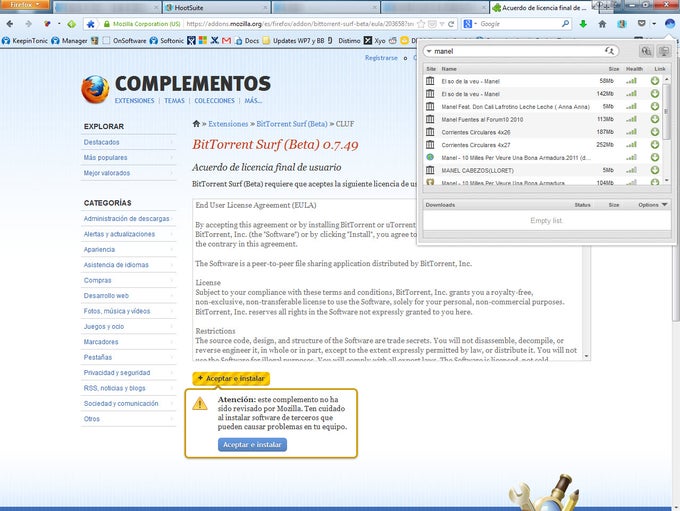Open the BitTorrent Surf toolbar icon

(670, 24)
